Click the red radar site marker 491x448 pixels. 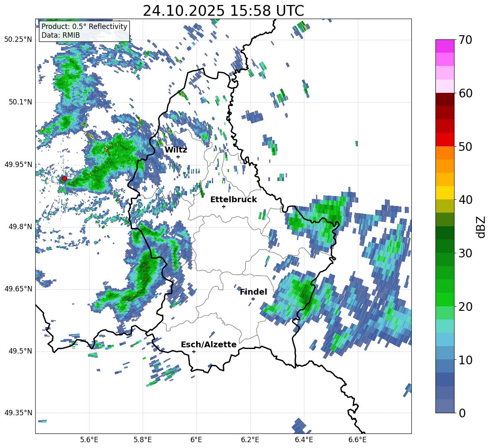[64, 178]
